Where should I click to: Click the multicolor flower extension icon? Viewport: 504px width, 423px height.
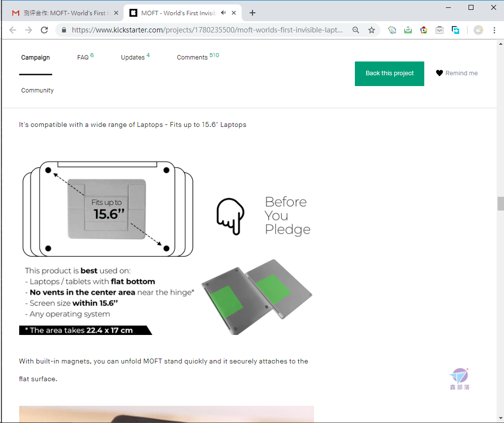click(424, 30)
